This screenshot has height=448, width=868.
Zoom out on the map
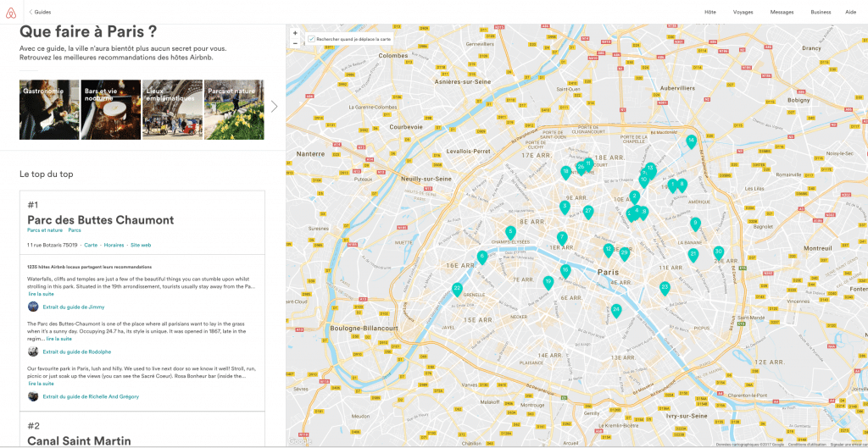[295, 43]
